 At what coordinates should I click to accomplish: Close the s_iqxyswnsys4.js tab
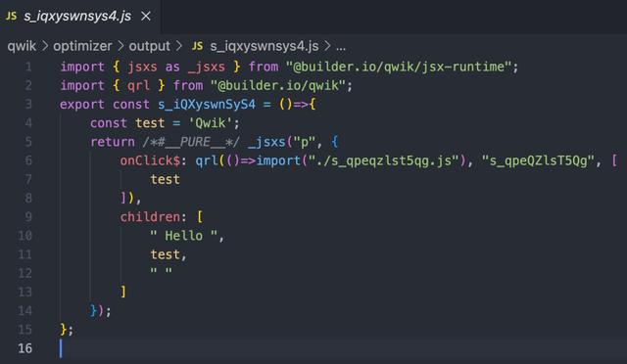pos(146,17)
